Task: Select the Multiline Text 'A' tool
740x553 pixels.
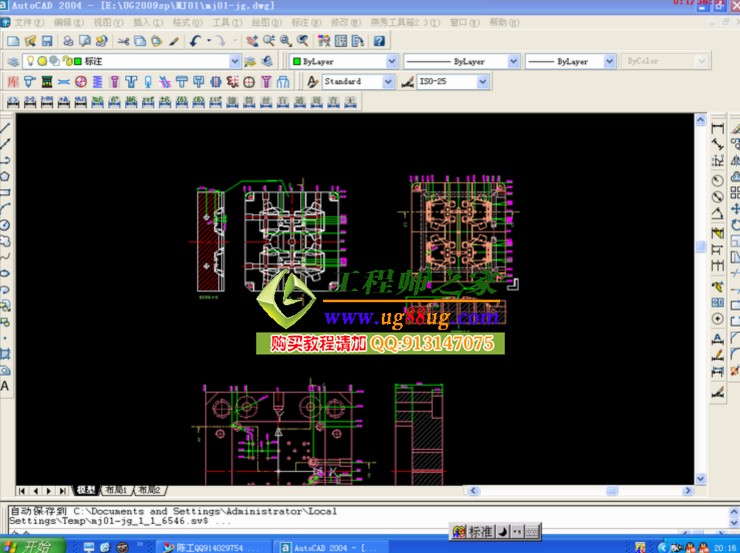Action: [x=5, y=386]
